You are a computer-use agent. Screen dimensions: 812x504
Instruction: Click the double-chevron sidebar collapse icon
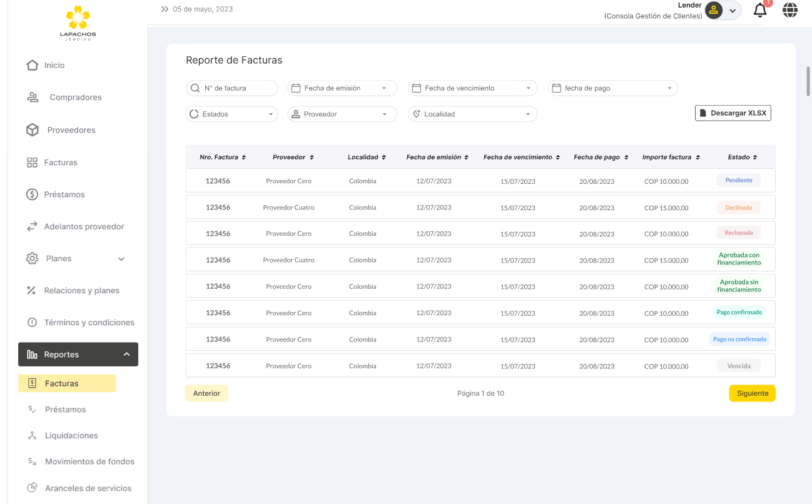click(x=165, y=9)
